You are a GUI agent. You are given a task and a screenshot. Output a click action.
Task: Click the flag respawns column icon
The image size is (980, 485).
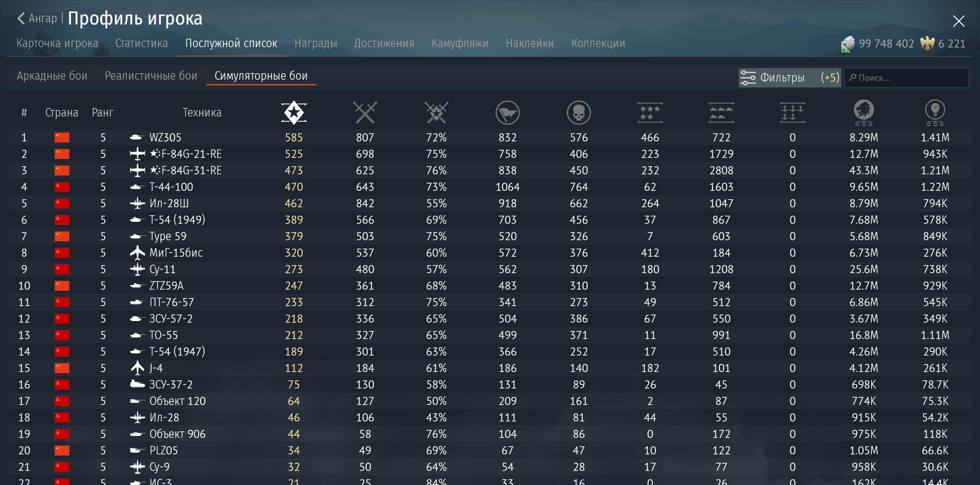point(507,113)
